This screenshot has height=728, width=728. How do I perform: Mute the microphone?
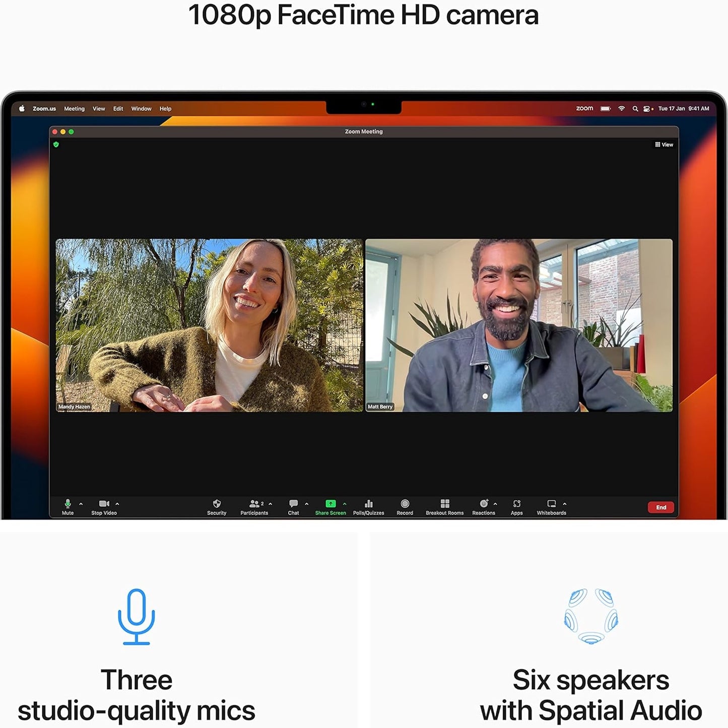point(68,504)
